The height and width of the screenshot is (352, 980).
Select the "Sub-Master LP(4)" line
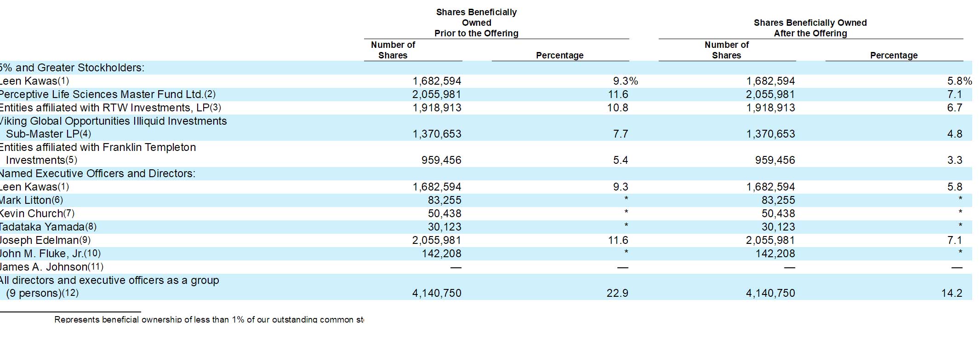pos(48,134)
